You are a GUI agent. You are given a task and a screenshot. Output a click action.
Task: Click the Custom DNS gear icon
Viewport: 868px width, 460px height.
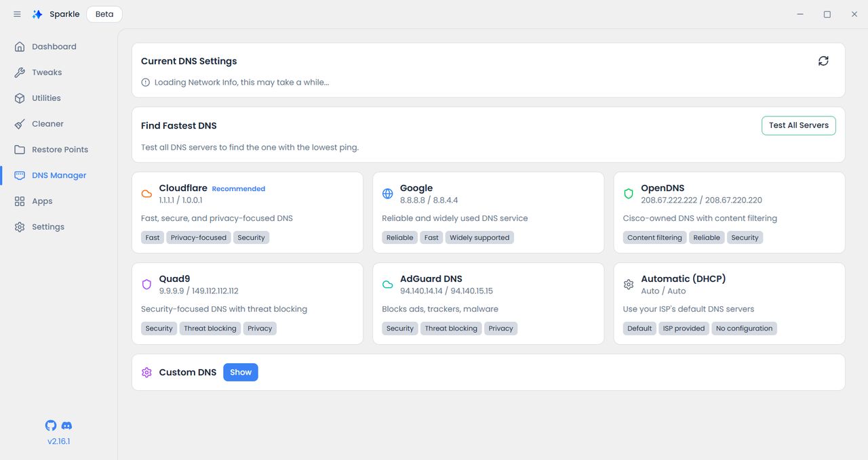pyautogui.click(x=146, y=373)
